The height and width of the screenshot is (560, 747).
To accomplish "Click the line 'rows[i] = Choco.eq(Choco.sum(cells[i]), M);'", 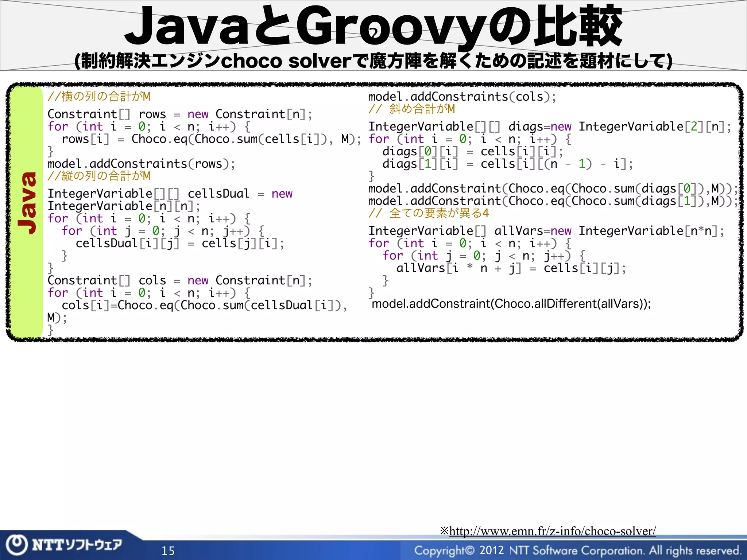I will [x=212, y=139].
